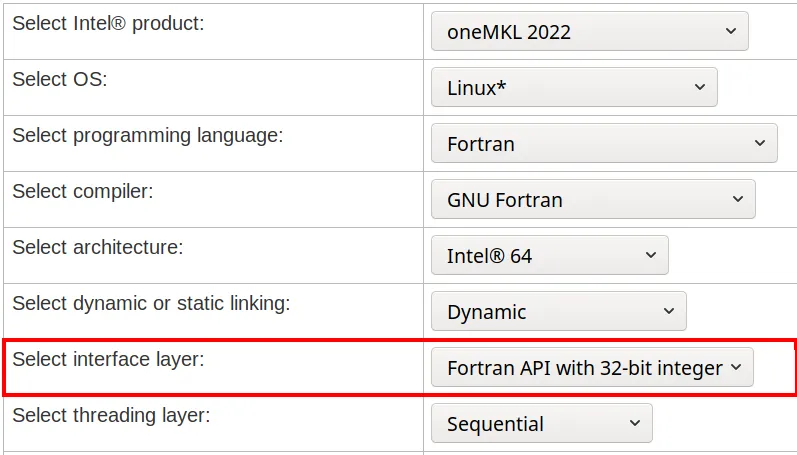Open the architecture dropdown showing Intel® 64
Viewport: 797px width, 455px height.
tap(549, 255)
